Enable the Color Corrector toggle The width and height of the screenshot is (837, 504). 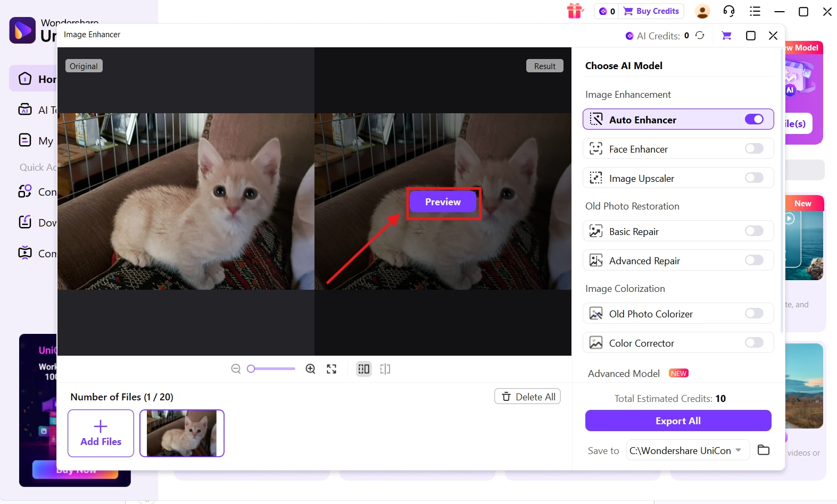(x=754, y=342)
